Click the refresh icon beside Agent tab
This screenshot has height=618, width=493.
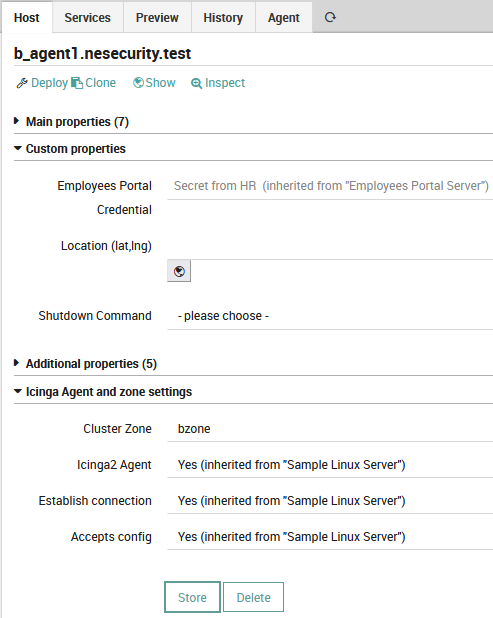[330, 17]
